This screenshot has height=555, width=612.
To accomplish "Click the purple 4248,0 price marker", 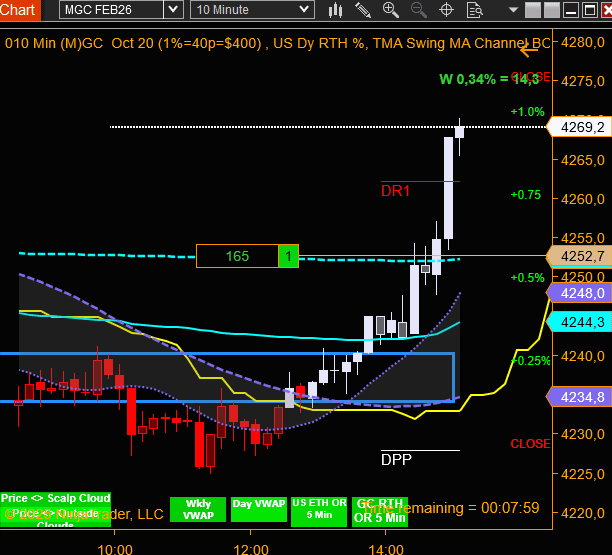I will coord(579,293).
